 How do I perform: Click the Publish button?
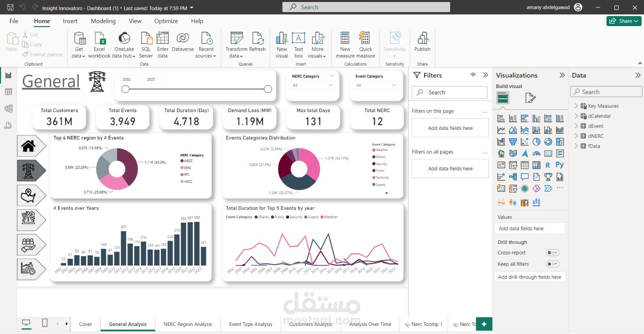(x=422, y=42)
